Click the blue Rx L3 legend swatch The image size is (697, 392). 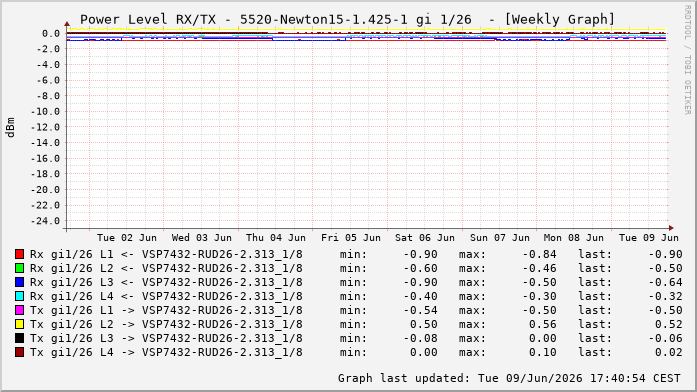coord(19,282)
